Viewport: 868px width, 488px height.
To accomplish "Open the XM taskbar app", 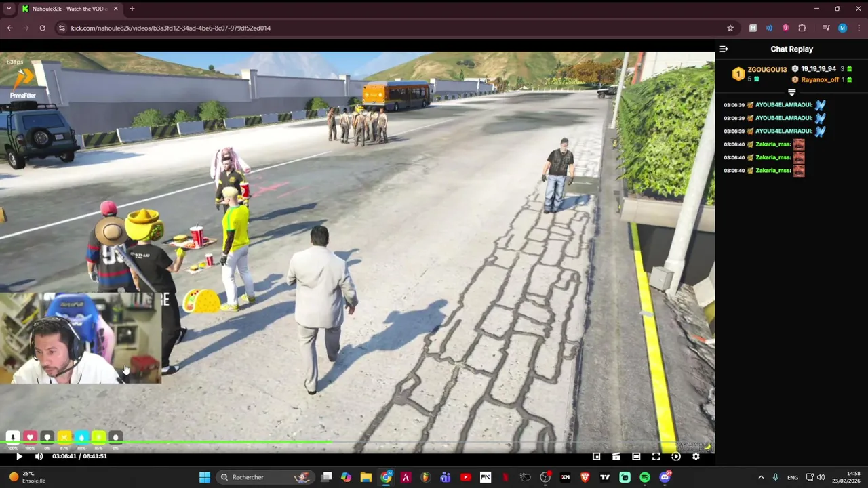I will pos(565,477).
